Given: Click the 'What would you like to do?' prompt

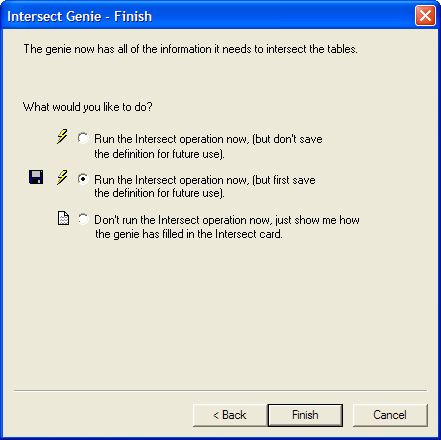Looking at the screenshot, I should (88, 107).
